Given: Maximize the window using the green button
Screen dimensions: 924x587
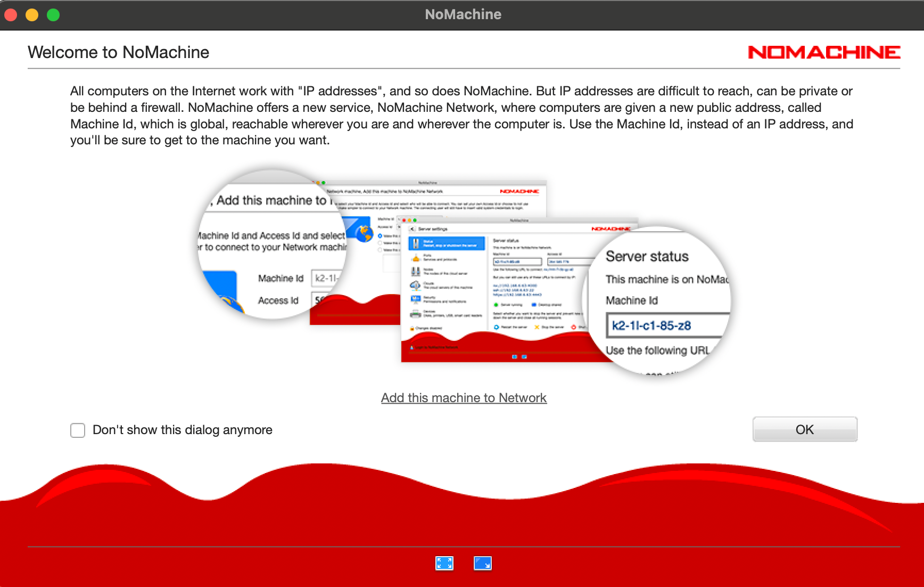Looking at the screenshot, I should pyautogui.click(x=53, y=15).
